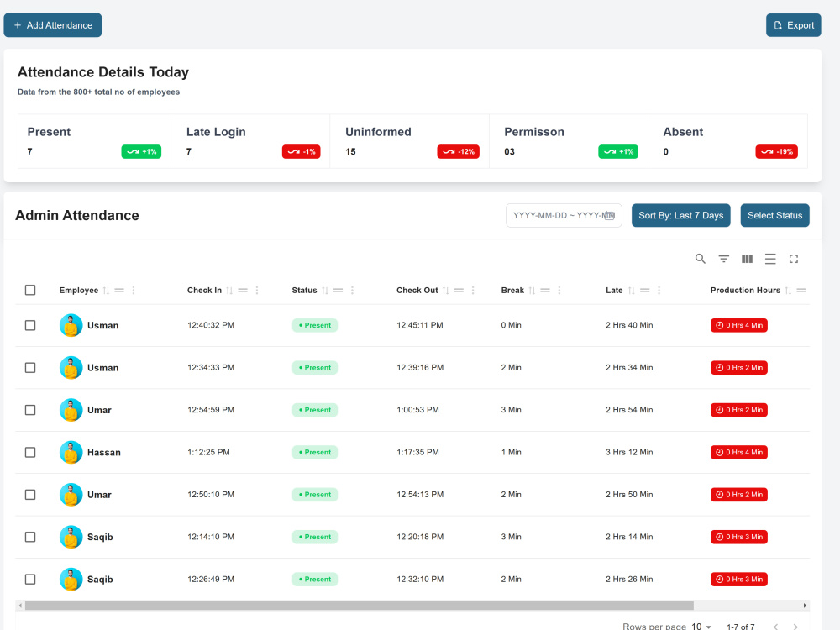Image resolution: width=840 pixels, height=630 pixels.
Task: Open Employee column actions menu dots
Action: [134, 291]
